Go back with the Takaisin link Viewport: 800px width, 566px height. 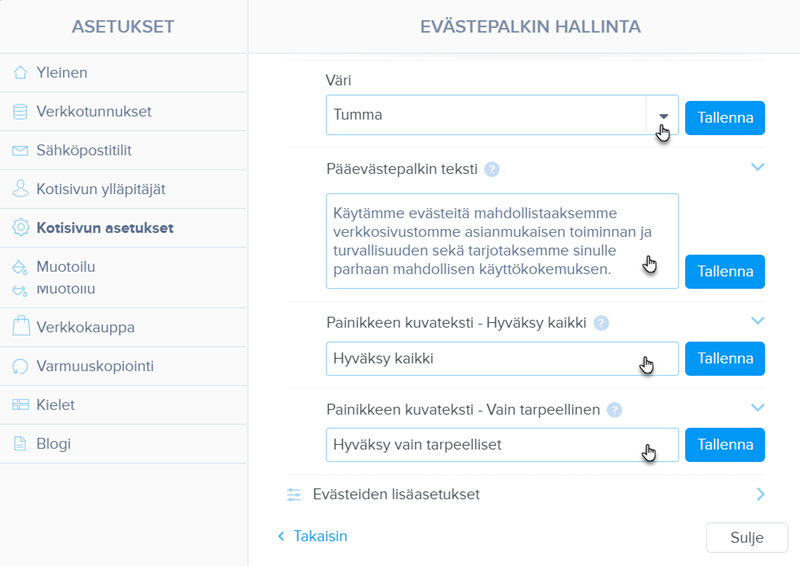[312, 537]
